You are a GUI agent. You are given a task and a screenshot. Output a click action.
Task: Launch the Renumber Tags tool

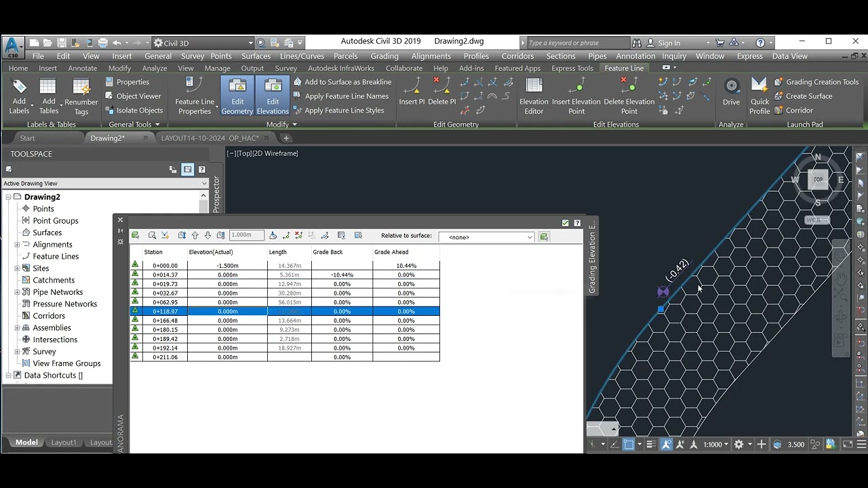81,96
